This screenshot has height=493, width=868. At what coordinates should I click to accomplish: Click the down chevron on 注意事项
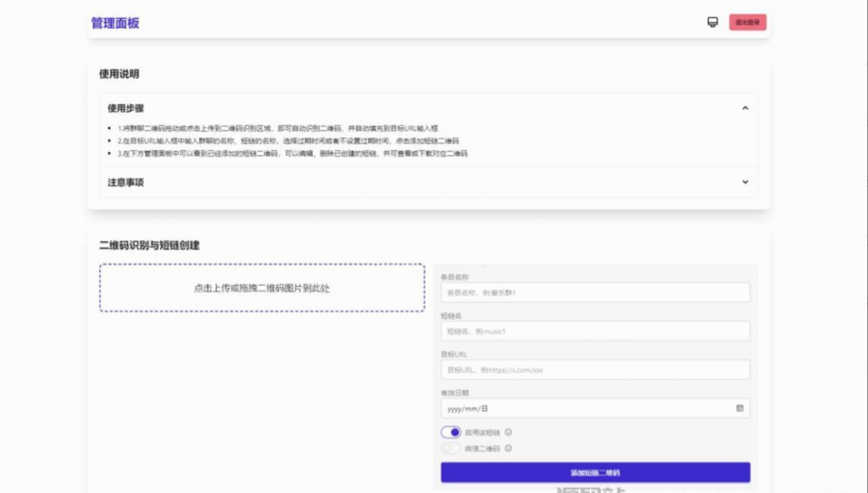[745, 182]
